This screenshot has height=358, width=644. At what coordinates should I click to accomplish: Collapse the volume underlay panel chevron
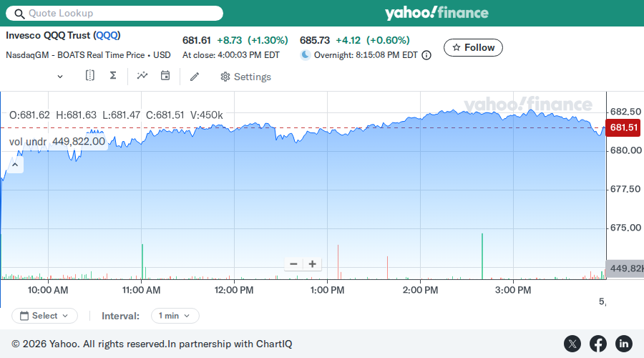pyautogui.click(x=15, y=165)
